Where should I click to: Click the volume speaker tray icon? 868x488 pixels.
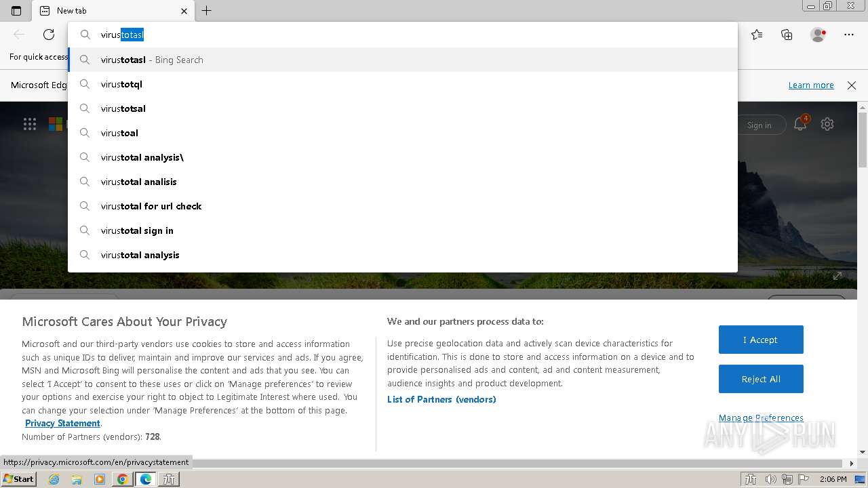click(772, 479)
